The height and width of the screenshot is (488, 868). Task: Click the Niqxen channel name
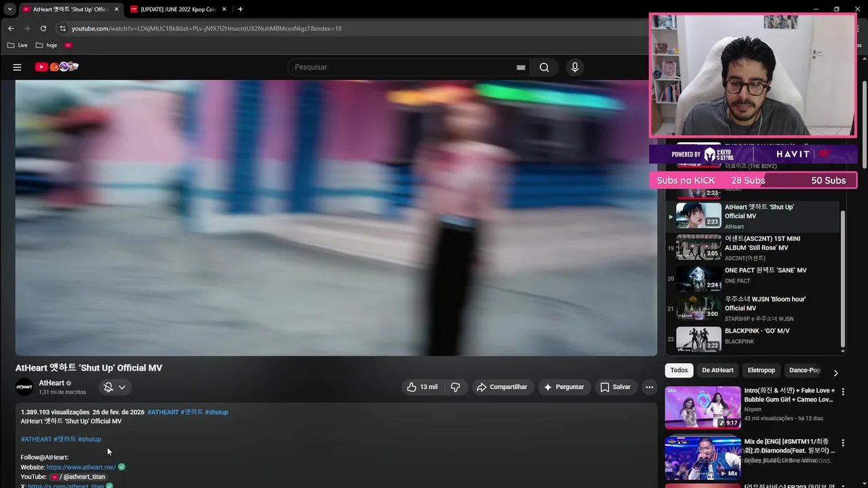(753, 409)
